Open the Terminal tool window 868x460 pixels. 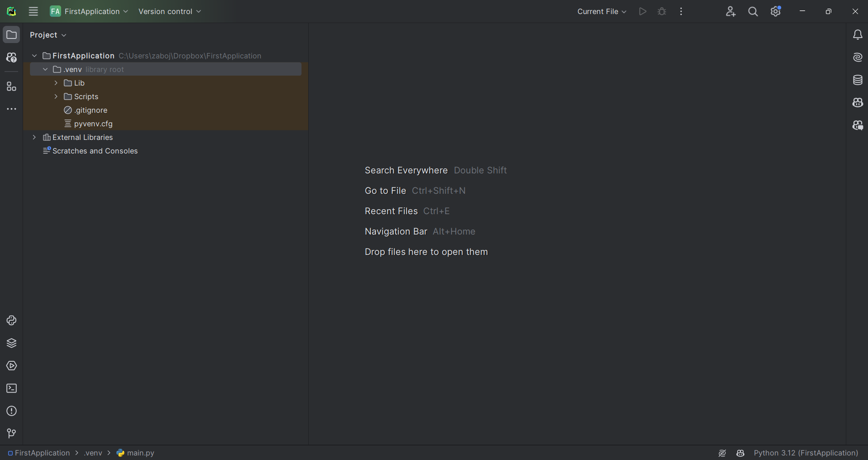pos(11,388)
